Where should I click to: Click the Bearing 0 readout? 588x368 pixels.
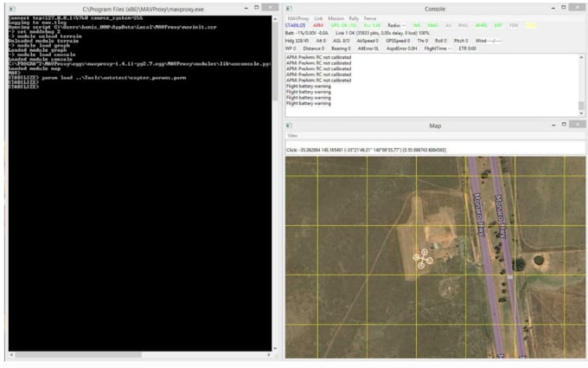tap(341, 48)
